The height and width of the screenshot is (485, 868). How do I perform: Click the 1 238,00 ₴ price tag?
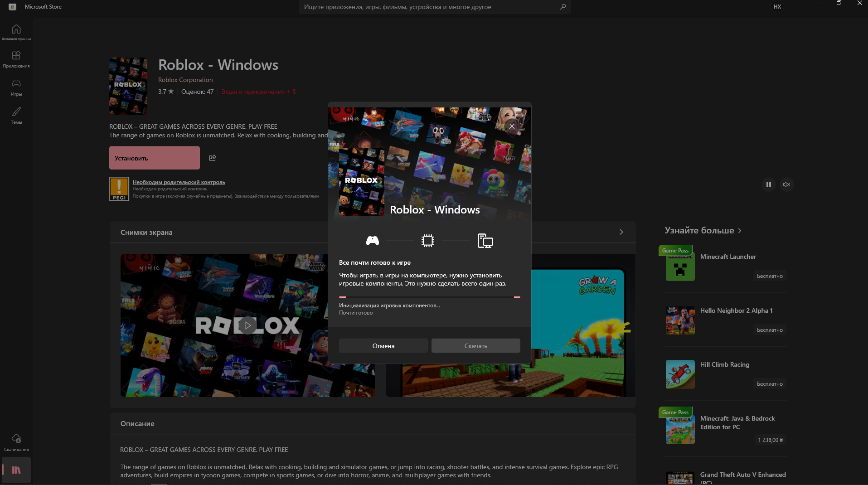pyautogui.click(x=771, y=440)
